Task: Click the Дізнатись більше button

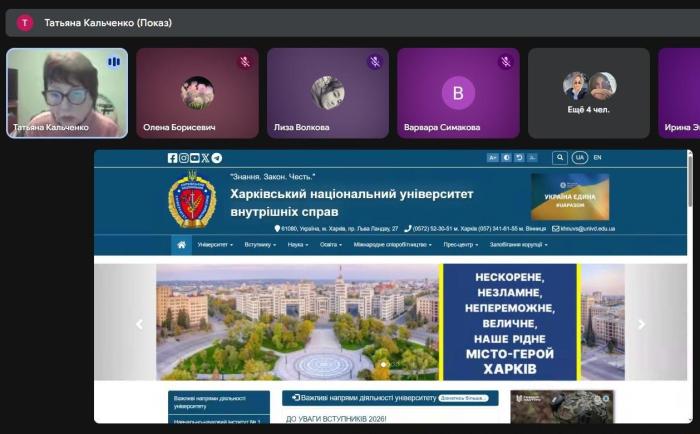Action: point(463,398)
